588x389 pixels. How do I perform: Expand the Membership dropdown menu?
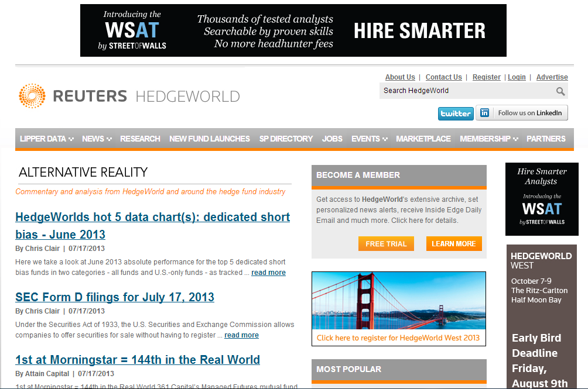point(488,139)
